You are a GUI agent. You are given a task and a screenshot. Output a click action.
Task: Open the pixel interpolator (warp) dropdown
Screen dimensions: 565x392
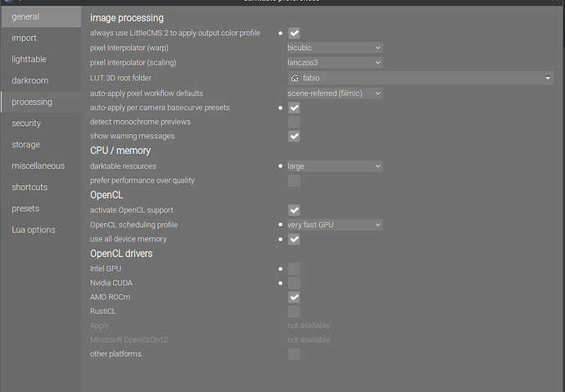coord(334,48)
